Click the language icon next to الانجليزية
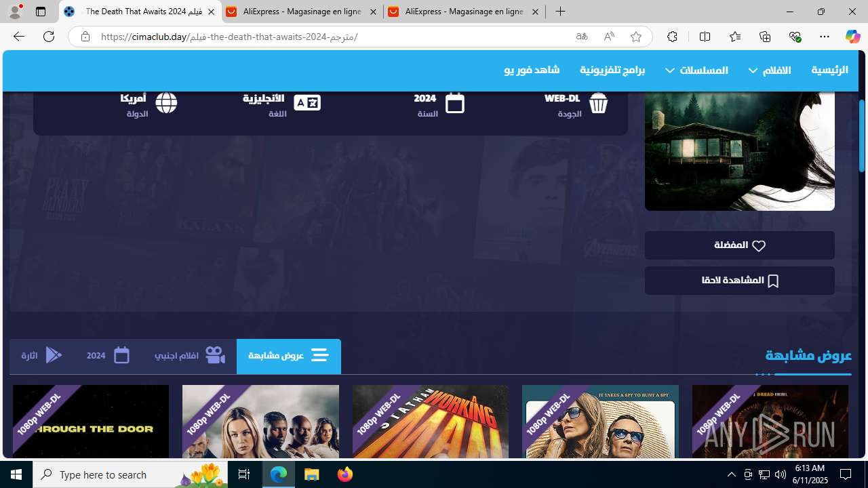 pyautogui.click(x=307, y=102)
